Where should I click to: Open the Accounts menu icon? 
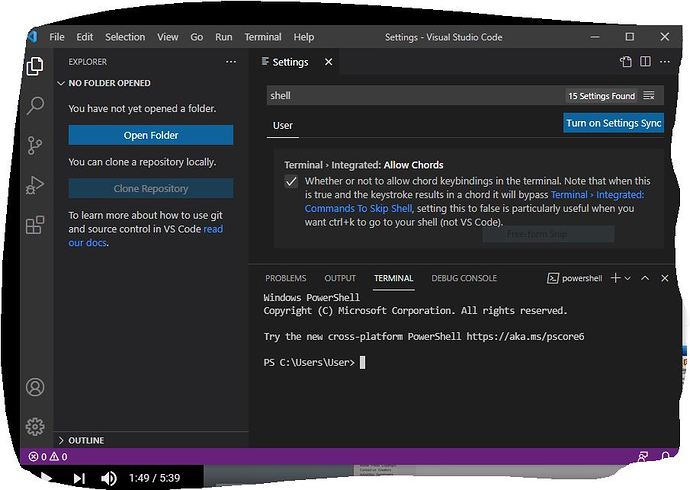pos(35,388)
